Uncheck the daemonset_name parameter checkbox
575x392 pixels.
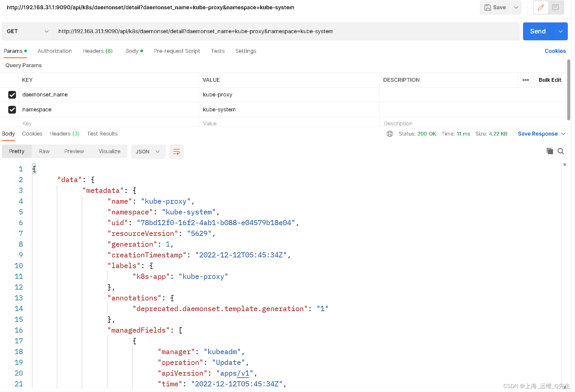pos(12,95)
